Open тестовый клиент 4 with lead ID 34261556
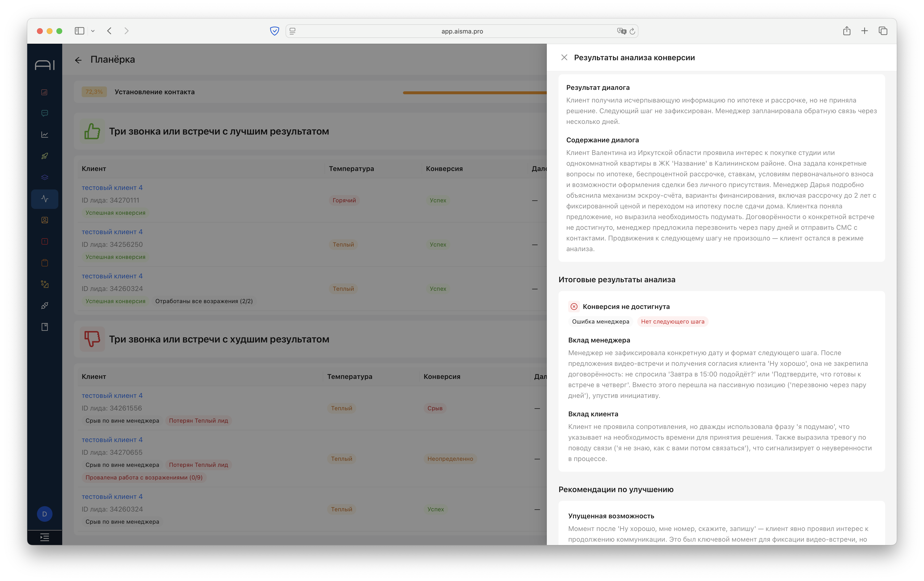Image resolution: width=924 pixels, height=581 pixels. coord(112,395)
